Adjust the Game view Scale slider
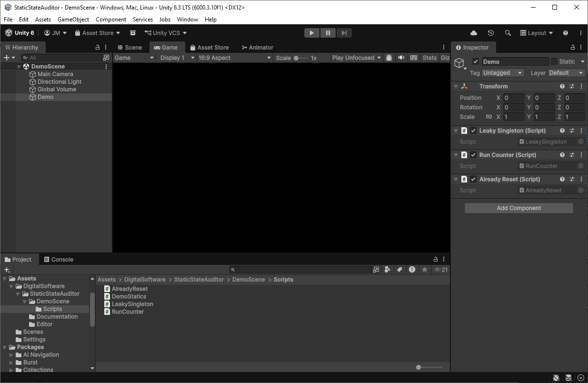 [x=300, y=58]
